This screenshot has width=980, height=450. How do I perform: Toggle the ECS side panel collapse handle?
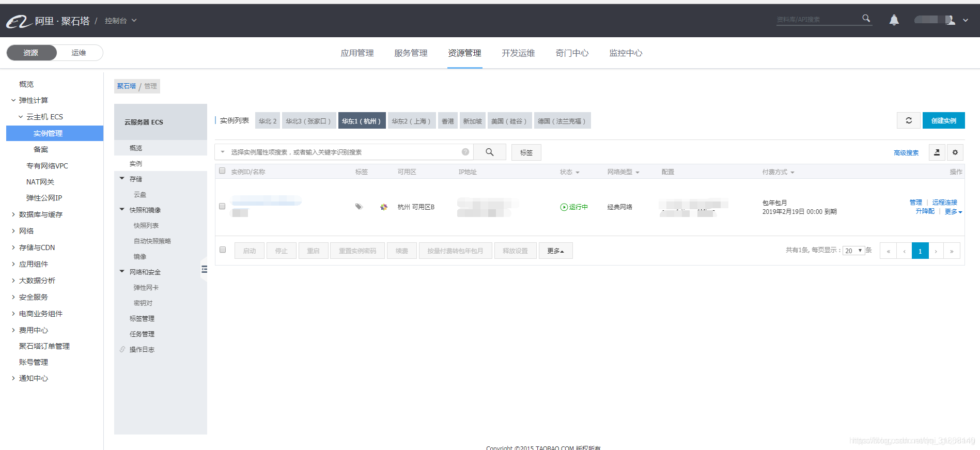click(x=204, y=269)
